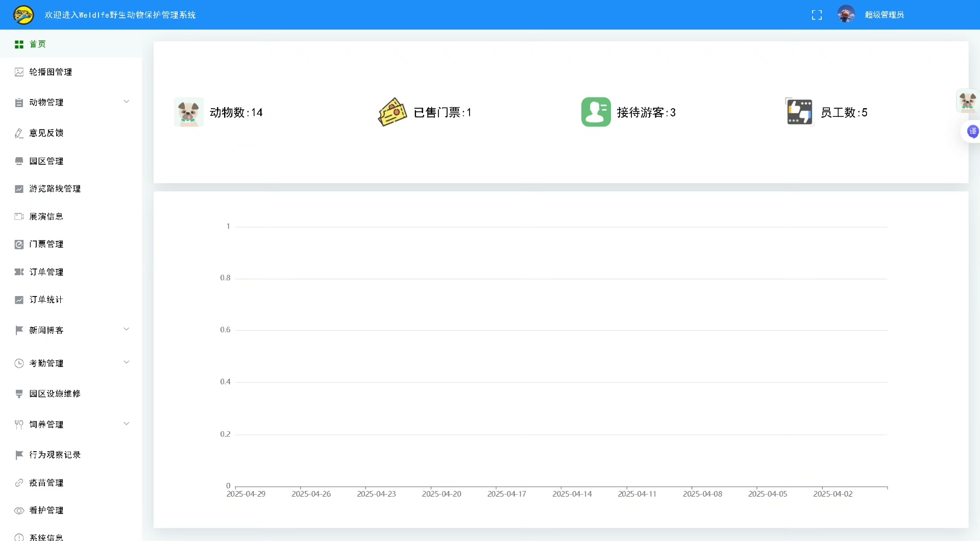The image size is (980, 541).
Task: Click the 2025-04-08 axis label
Action: point(702,494)
